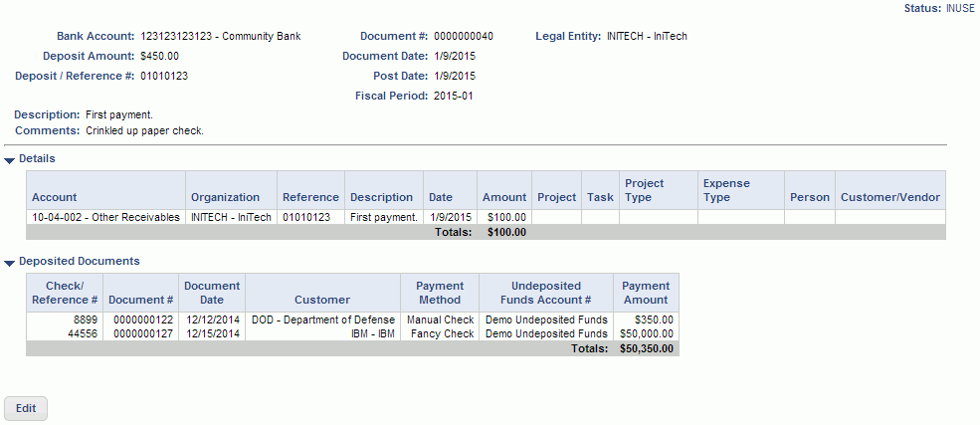The width and height of the screenshot is (980, 425).
Task: Click the Account column header
Action: tap(54, 197)
